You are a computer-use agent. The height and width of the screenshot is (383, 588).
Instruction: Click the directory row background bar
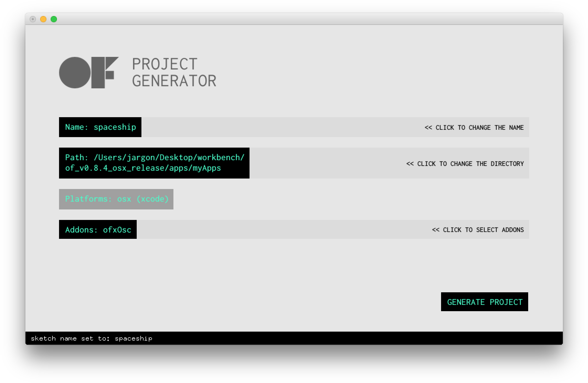tap(315, 163)
